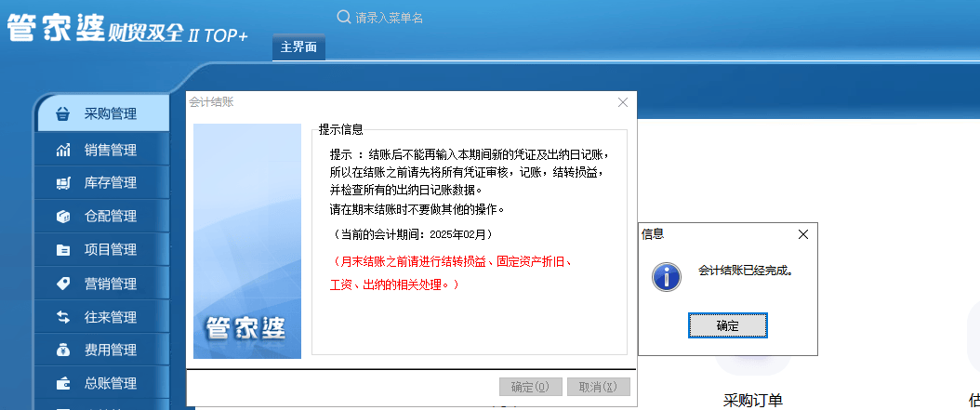This screenshot has height=410, width=980.
Task: Click the blue information icon in 信息 dialog
Action: click(x=667, y=277)
